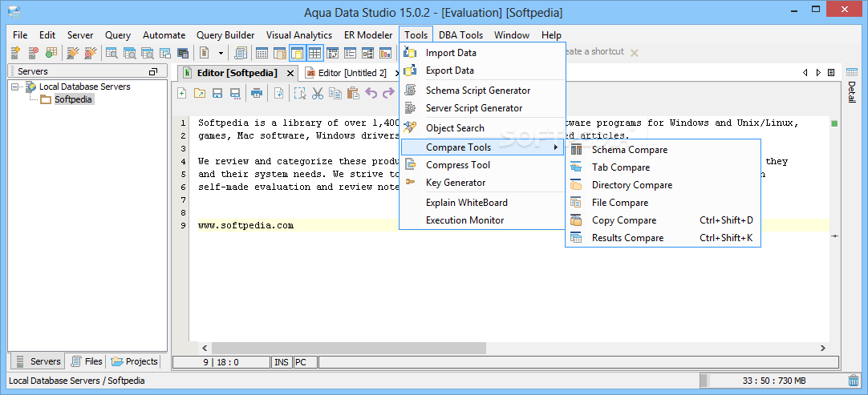Screen dimensions: 868x395
Task: Click the scroll script icon in main toolbar
Action: [x=241, y=53]
